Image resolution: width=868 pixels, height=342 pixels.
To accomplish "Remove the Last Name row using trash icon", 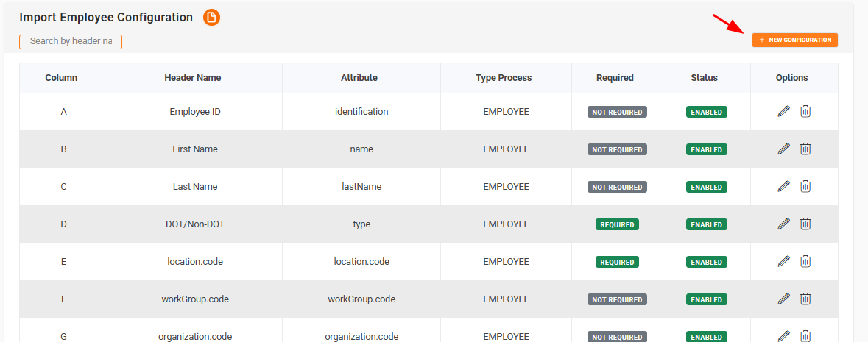I will [x=805, y=187].
